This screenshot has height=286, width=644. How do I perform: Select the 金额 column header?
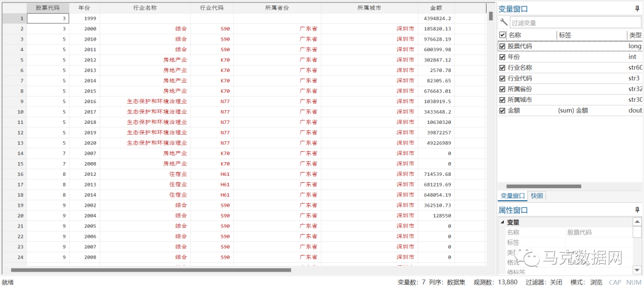click(x=436, y=8)
